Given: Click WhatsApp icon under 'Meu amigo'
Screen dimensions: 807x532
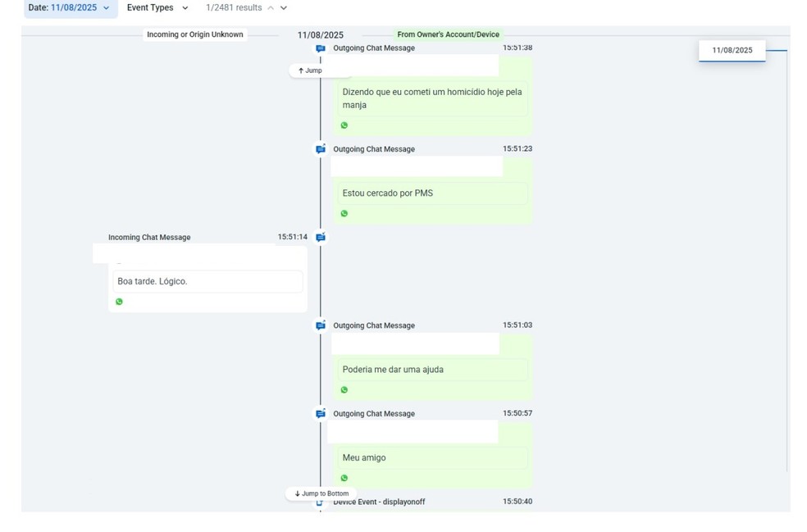Looking at the screenshot, I should (x=344, y=478).
